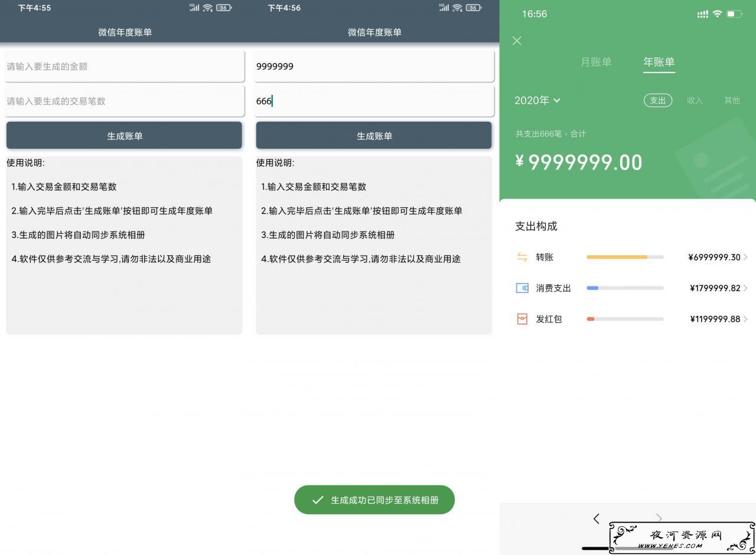Image resolution: width=756 pixels, height=555 pixels.
Task: Click the ¥6999999.30 amount
Action: coord(714,257)
